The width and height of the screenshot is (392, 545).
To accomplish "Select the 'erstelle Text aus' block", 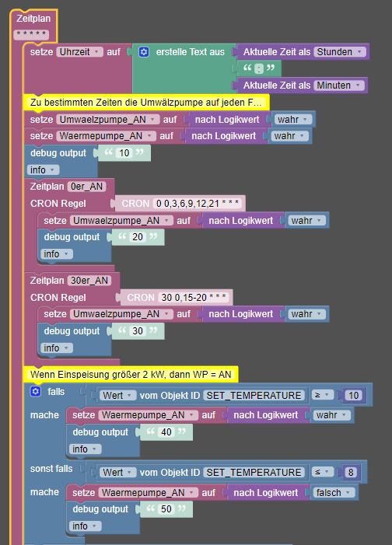I will pos(190,52).
